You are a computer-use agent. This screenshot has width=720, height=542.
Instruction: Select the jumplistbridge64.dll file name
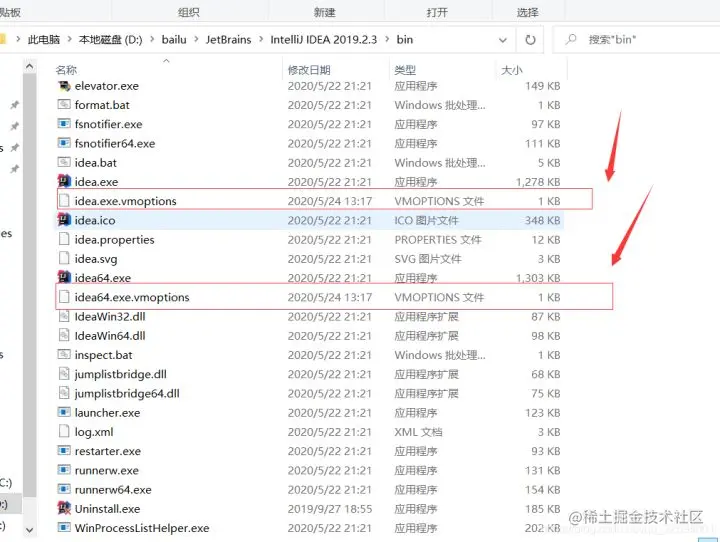point(127,394)
